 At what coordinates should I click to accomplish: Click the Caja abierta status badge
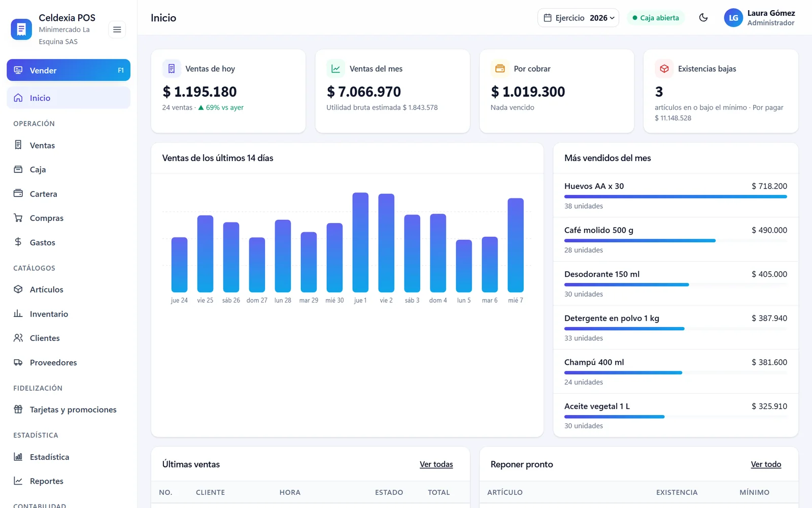pyautogui.click(x=656, y=18)
